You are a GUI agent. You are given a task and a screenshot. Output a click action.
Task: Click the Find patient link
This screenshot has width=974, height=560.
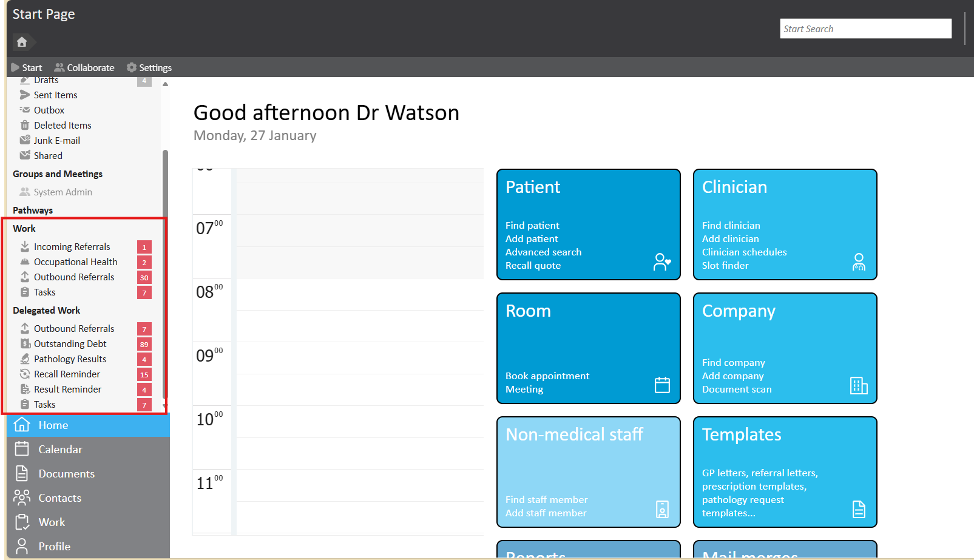coord(532,226)
